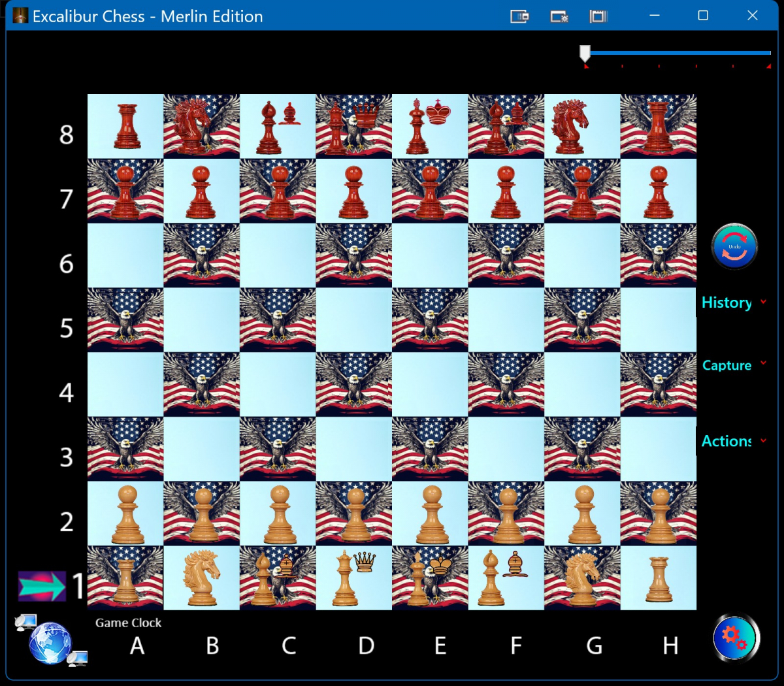This screenshot has height=686, width=784.
Task: Open the settings gears icon
Action: tap(736, 638)
